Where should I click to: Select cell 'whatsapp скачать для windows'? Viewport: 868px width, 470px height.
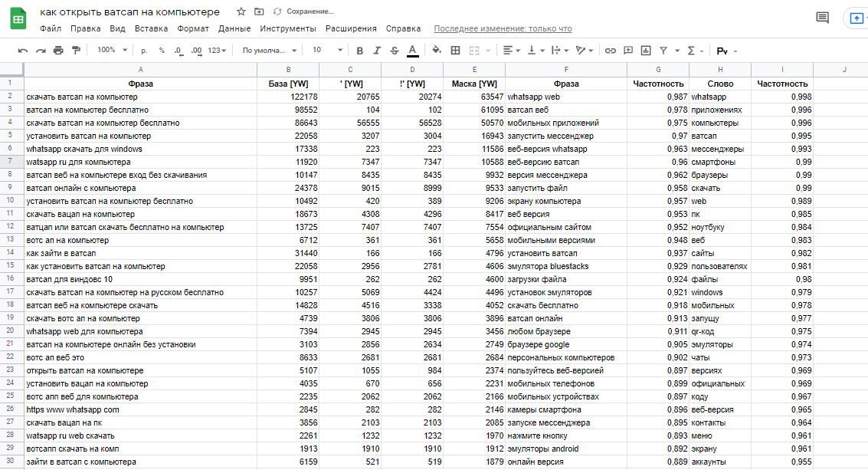click(x=141, y=149)
